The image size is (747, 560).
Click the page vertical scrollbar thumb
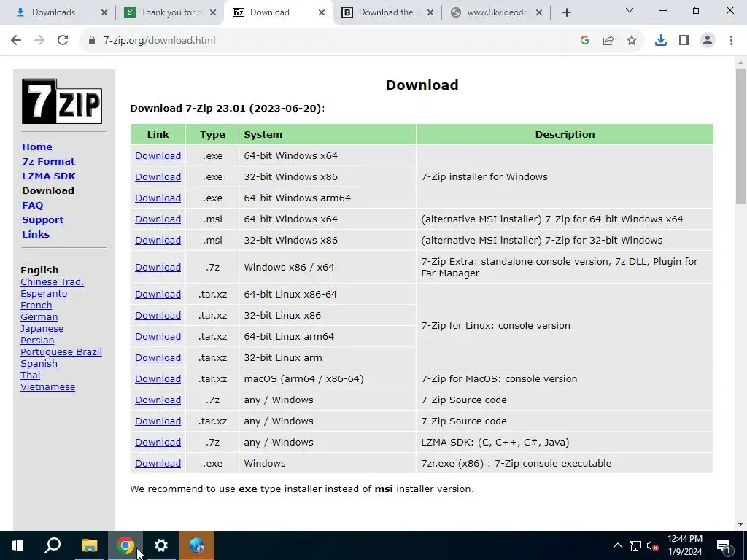coord(740,136)
